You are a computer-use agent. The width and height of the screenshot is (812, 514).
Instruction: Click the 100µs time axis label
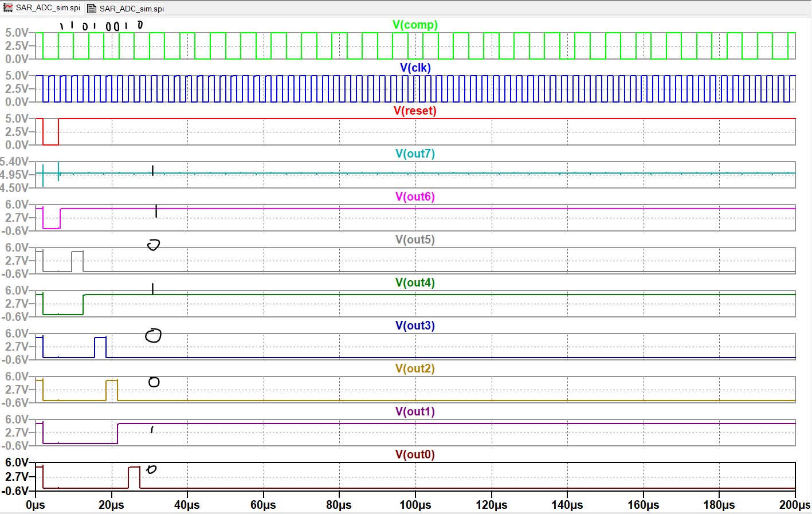(x=415, y=505)
